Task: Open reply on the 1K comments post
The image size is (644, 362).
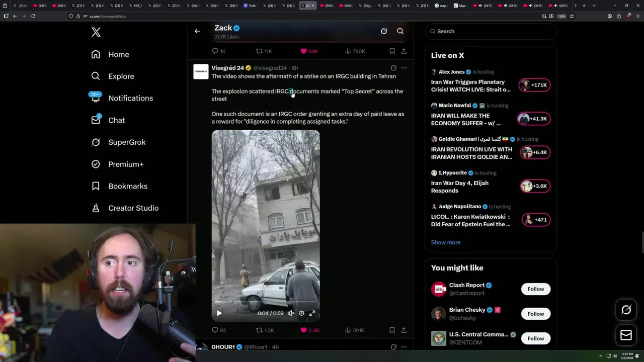Action: point(218,51)
